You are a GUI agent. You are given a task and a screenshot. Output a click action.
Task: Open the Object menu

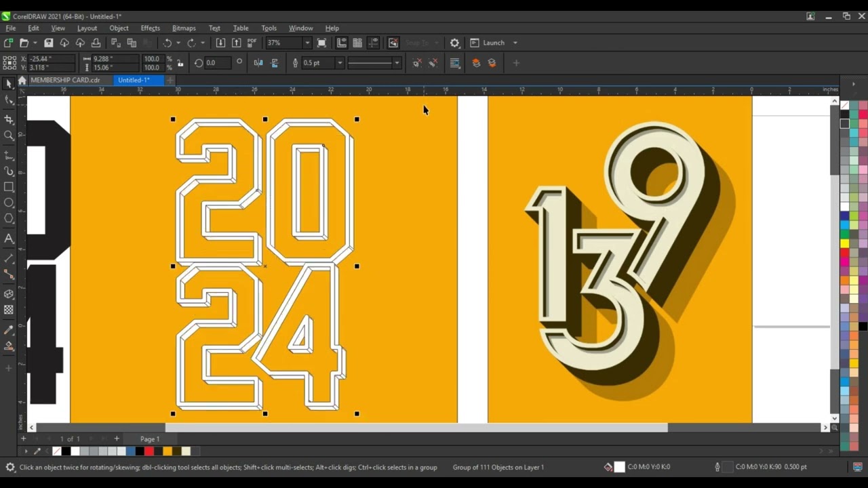(x=119, y=28)
